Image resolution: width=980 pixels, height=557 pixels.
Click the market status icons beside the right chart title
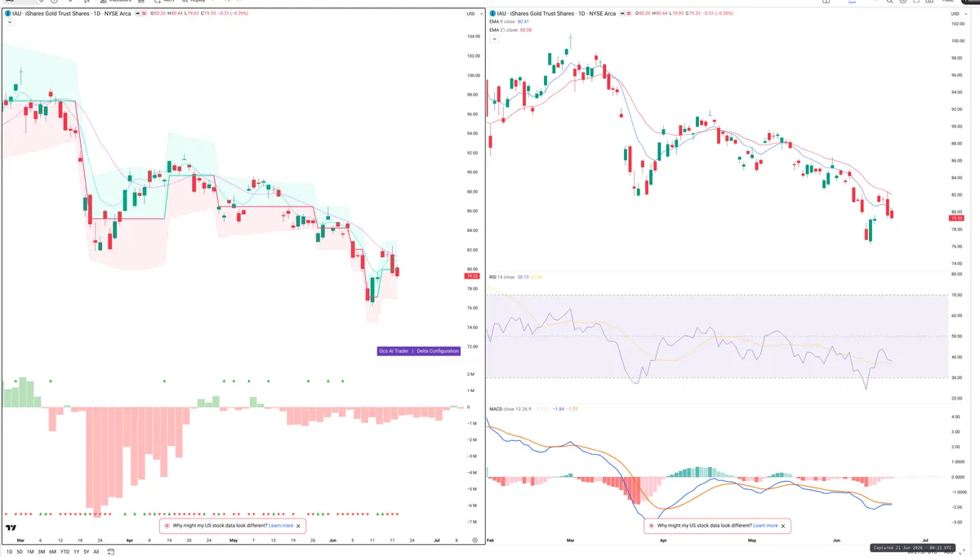[x=626, y=14]
